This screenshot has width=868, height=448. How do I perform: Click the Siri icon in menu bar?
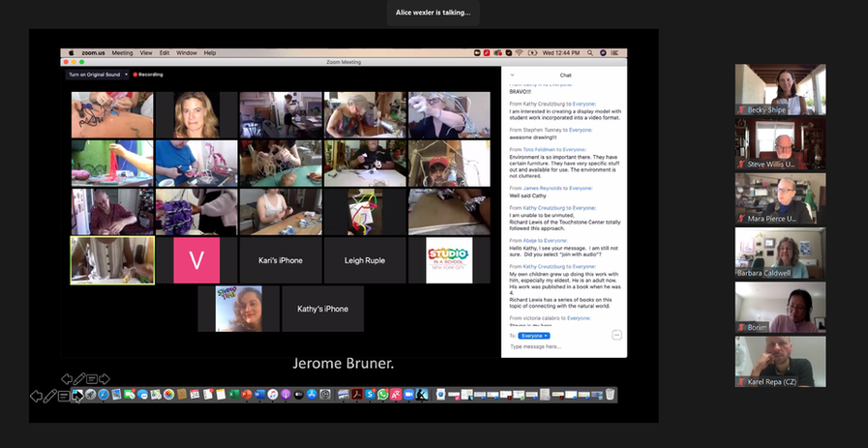point(604,52)
